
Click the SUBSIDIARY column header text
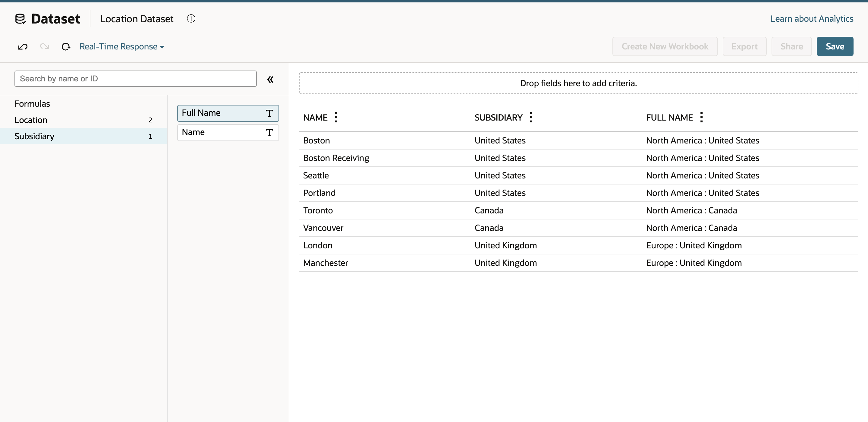pos(498,118)
